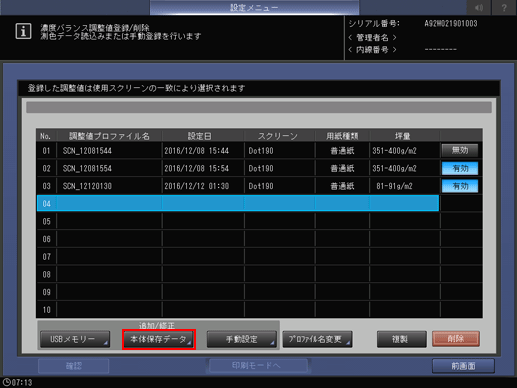Select empty row 07
Screen dimensions: 517x388
coord(238,257)
